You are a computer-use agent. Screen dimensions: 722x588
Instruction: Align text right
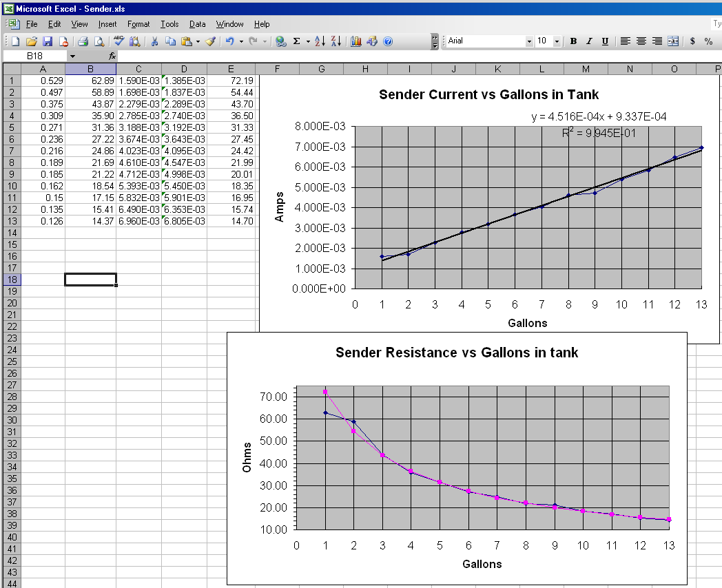click(657, 41)
